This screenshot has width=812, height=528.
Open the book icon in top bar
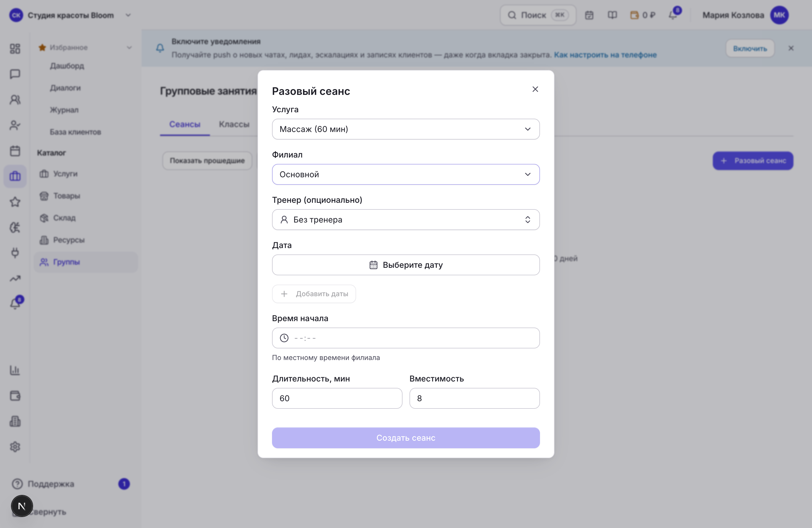(x=612, y=15)
